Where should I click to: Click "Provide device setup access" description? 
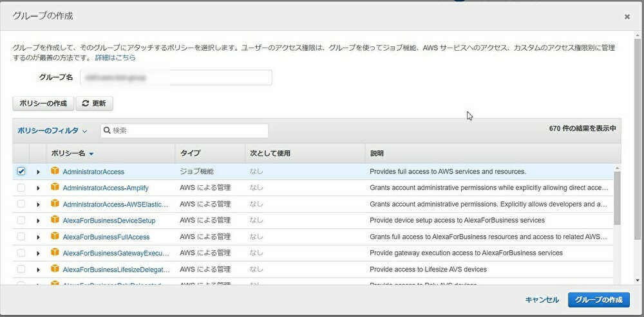click(x=457, y=220)
